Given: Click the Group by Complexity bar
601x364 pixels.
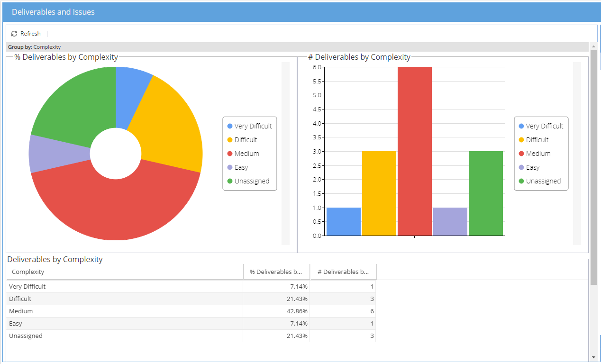Looking at the screenshot, I should (297, 47).
